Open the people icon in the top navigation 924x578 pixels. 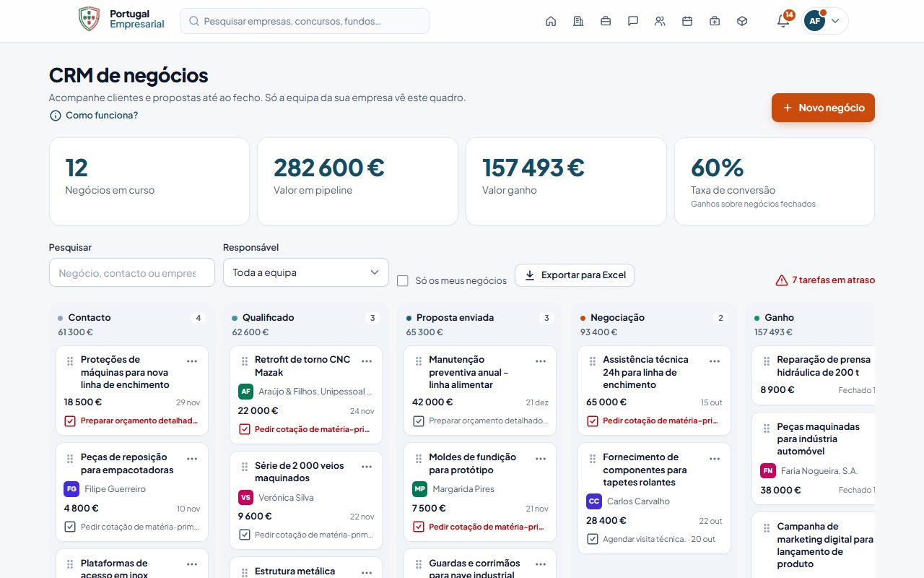tap(660, 21)
